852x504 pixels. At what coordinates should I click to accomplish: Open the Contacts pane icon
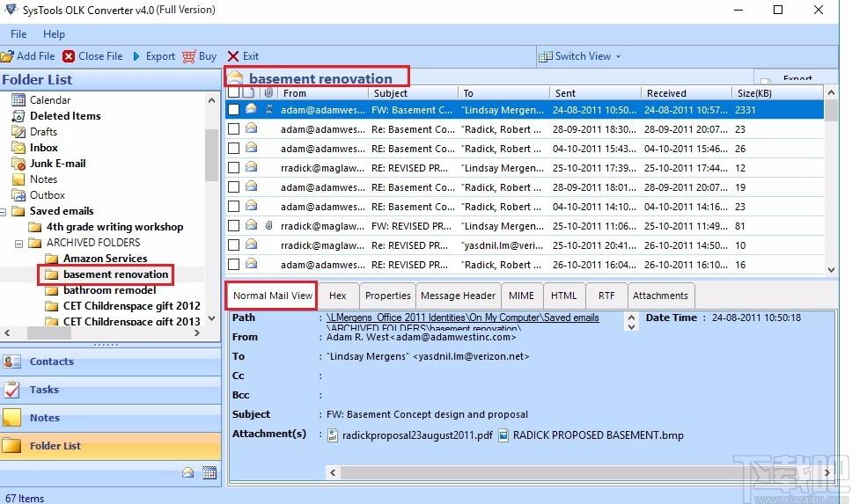point(11,362)
